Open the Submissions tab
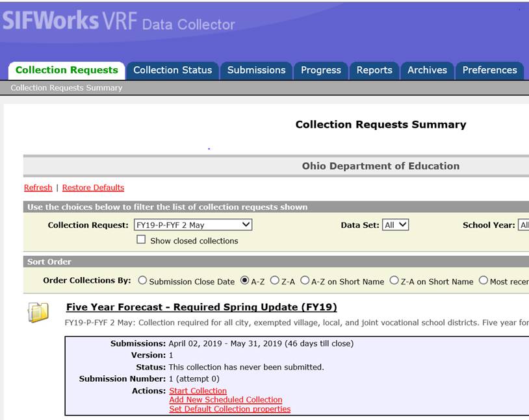Image resolution: width=529 pixels, height=420 pixels. [256, 70]
